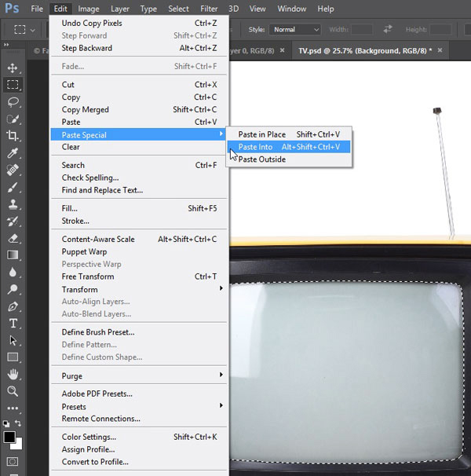Choose Stroke... in Edit menu
Viewport: 471px width, 476px height.
point(139,221)
